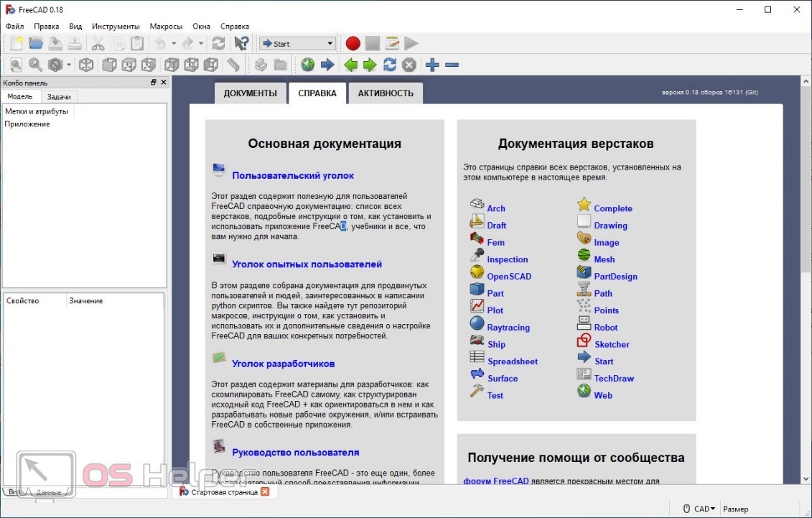
Task: Click the Undo arrow icon
Action: click(x=161, y=44)
